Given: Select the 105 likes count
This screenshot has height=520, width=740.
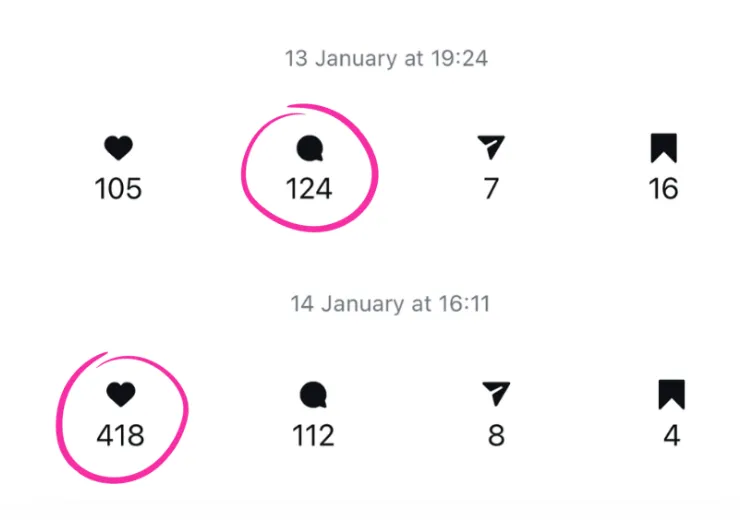Looking at the screenshot, I should click(118, 188).
